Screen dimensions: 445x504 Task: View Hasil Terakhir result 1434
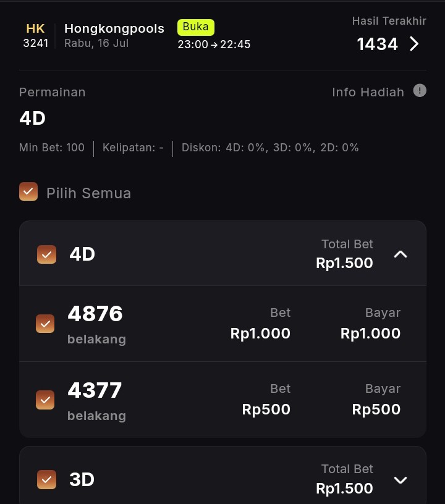click(377, 44)
